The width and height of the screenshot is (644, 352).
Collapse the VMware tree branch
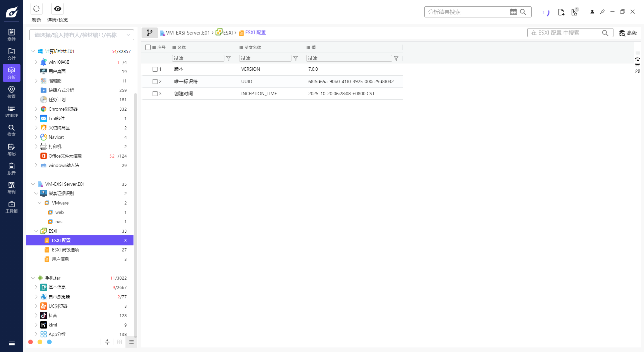40,203
